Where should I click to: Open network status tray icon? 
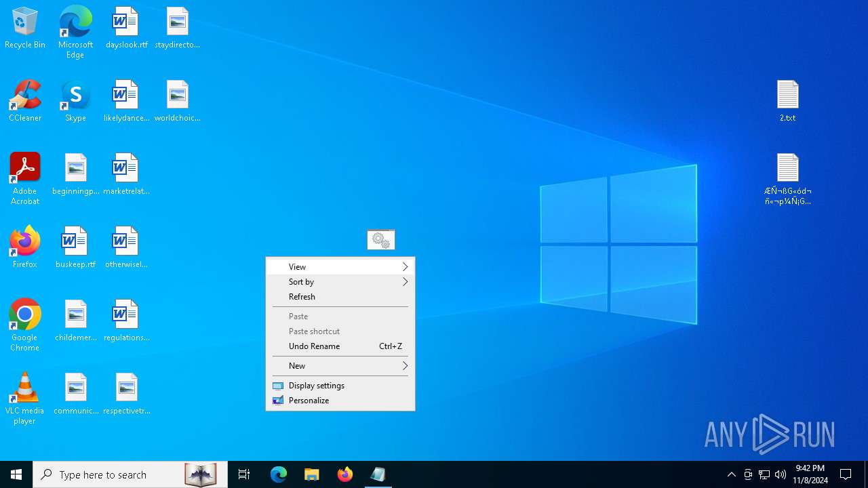tap(764, 474)
